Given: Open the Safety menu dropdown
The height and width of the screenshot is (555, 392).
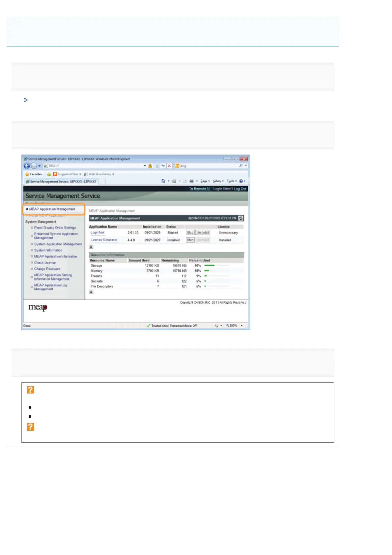Looking at the screenshot, I should pyautogui.click(x=218, y=181).
